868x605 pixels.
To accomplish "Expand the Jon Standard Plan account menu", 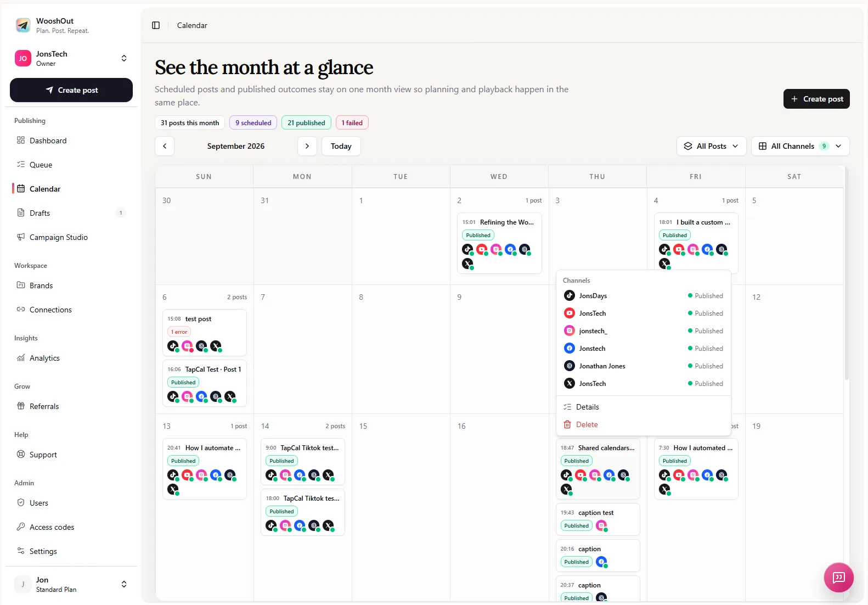I will tap(124, 584).
